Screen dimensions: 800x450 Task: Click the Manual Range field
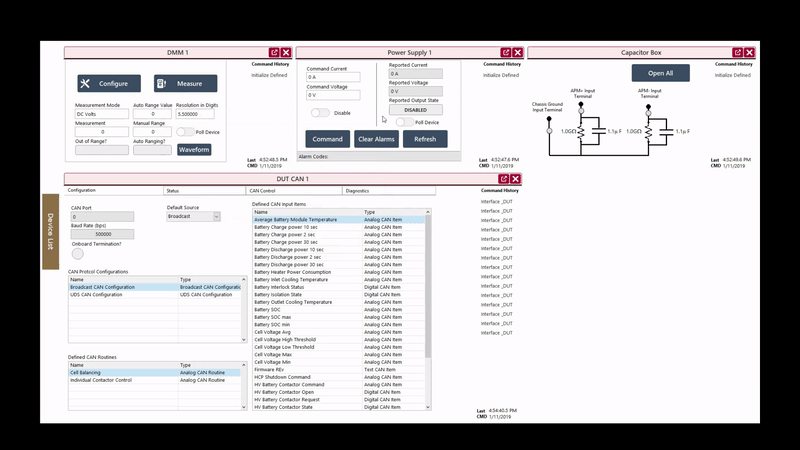152,132
